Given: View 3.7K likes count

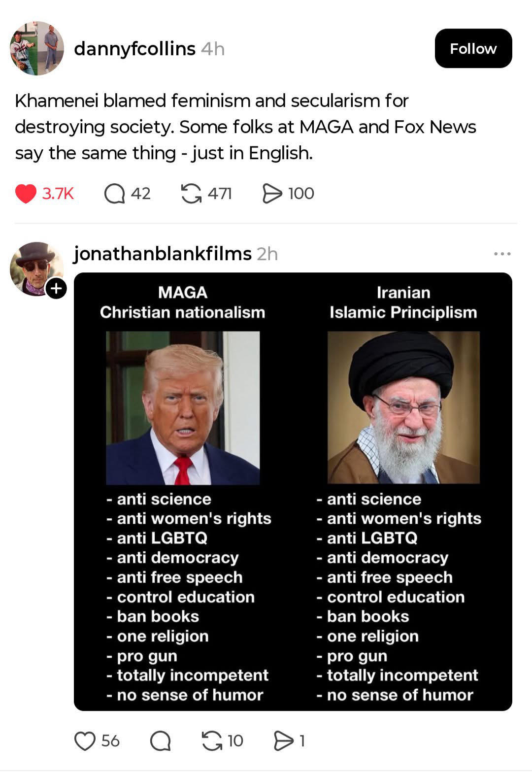Looking at the screenshot, I should (x=58, y=194).
